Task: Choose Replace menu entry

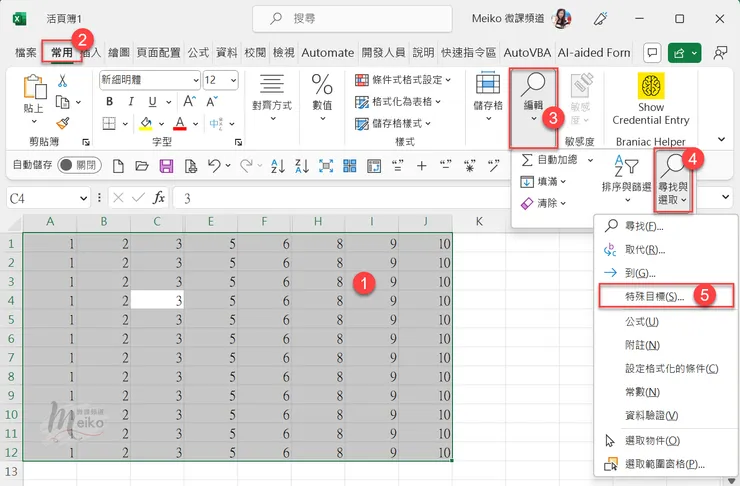Action: 665,250
